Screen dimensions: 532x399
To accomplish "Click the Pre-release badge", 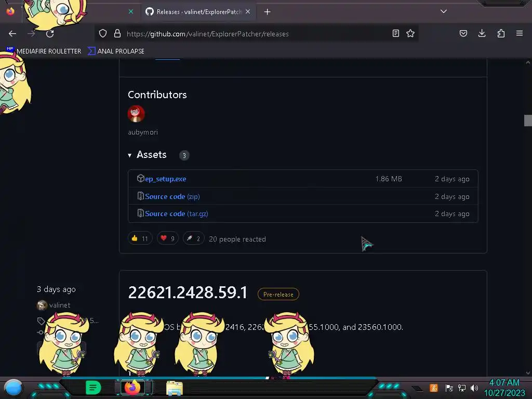I will click(278, 294).
